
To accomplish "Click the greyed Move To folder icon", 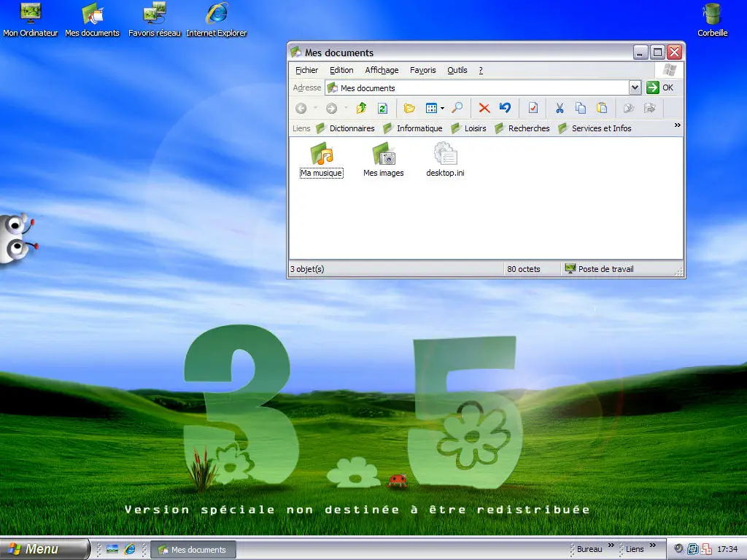I will click(650, 108).
